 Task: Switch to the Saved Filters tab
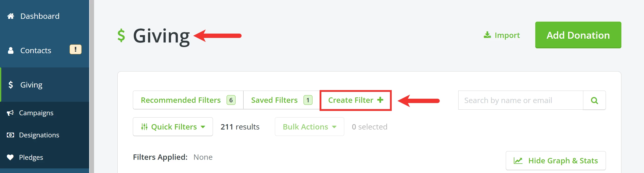pos(281,100)
